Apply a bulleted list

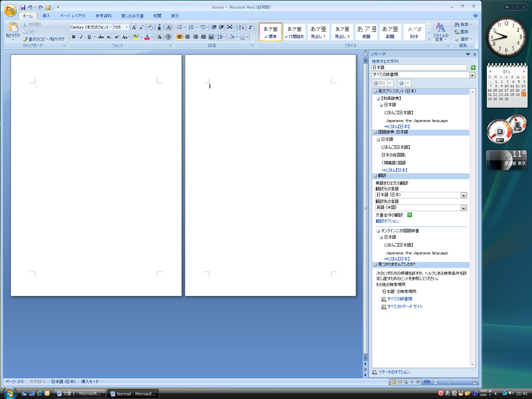click(x=180, y=27)
